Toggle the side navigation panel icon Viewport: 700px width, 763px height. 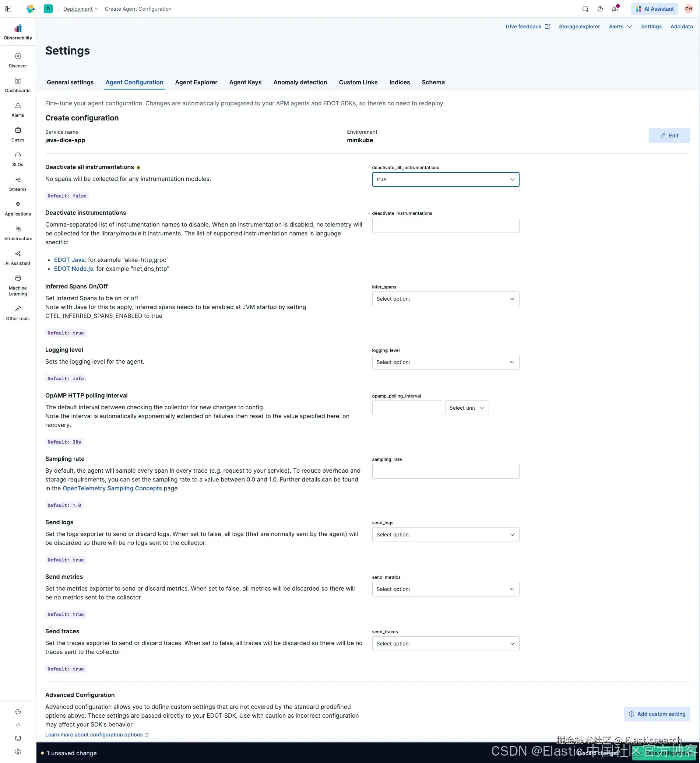(x=8, y=9)
